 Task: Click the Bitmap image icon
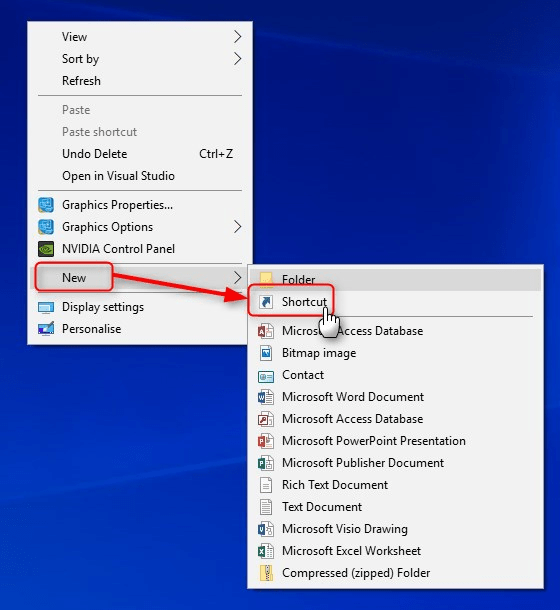[266, 353]
